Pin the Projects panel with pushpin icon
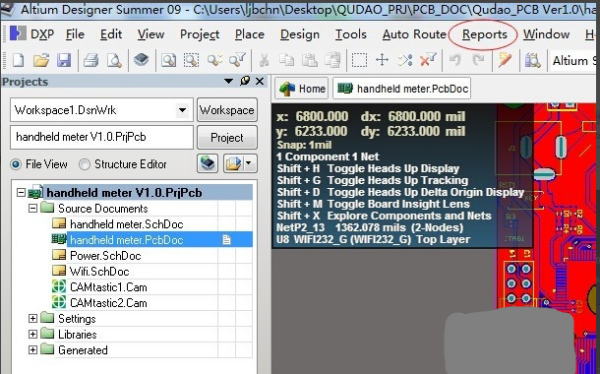 click(245, 81)
